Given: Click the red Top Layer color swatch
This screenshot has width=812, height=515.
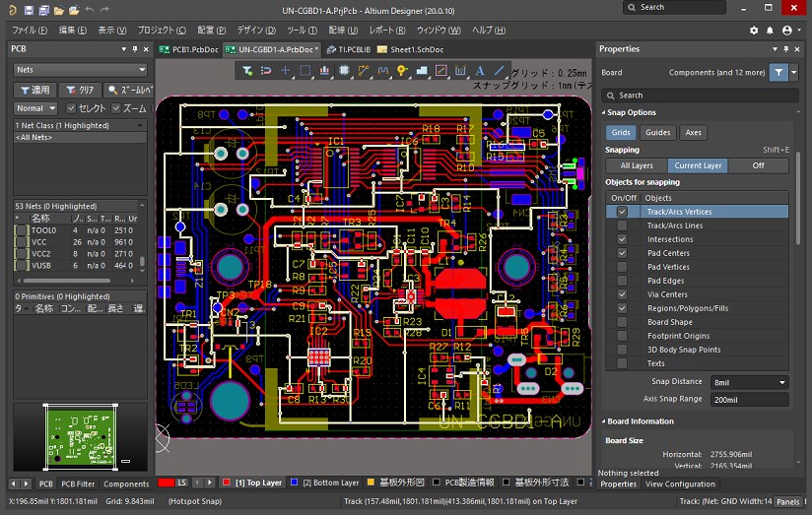Looking at the screenshot, I should point(167,483).
